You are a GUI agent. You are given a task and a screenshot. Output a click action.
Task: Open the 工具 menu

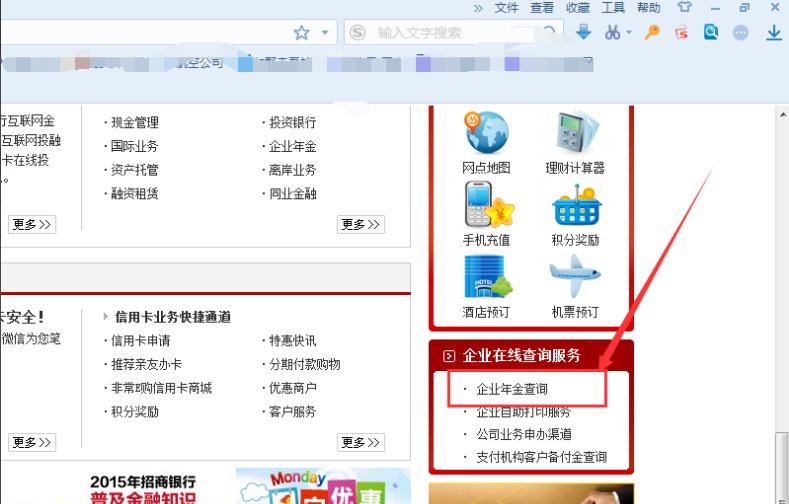coord(613,8)
